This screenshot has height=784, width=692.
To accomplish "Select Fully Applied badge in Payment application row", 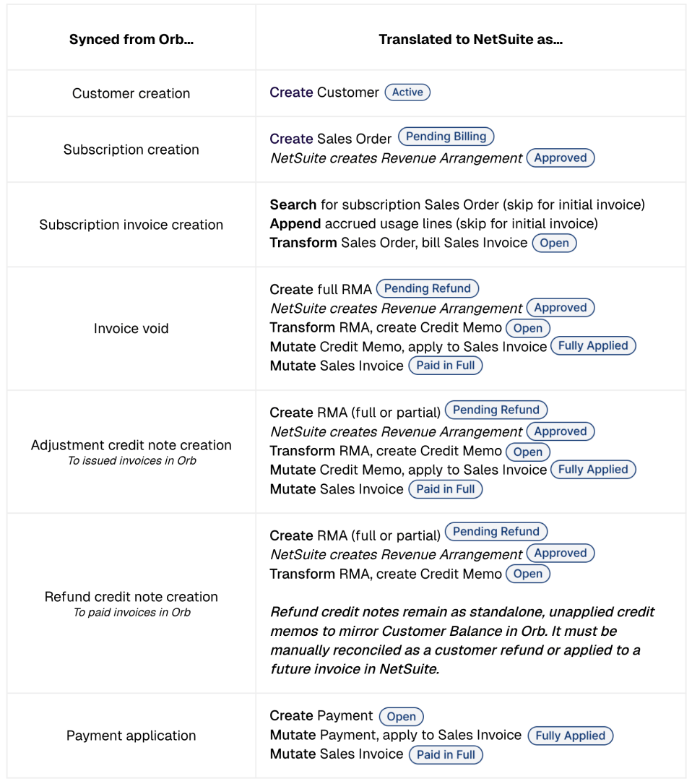I will [570, 736].
